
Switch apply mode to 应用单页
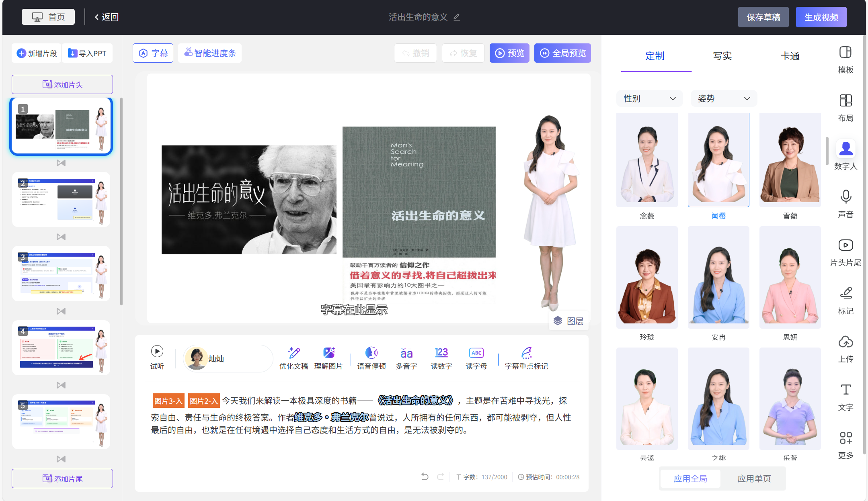click(754, 479)
